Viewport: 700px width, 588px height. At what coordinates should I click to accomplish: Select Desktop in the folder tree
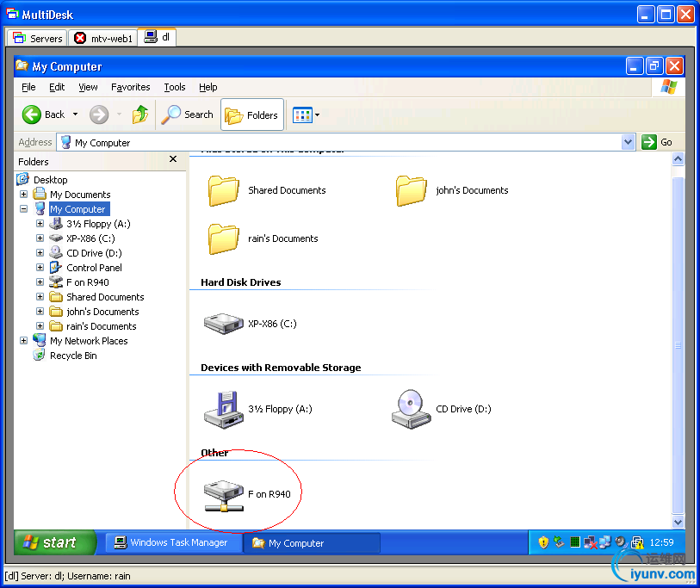[51, 180]
